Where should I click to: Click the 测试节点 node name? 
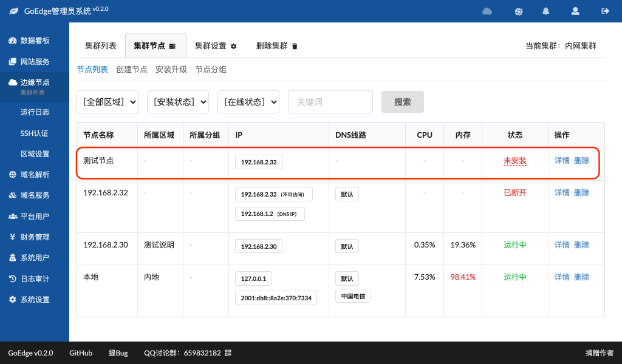coord(98,160)
